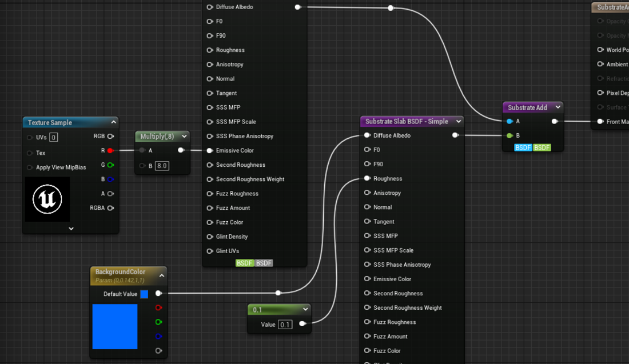Click the blue B output pin on Texture Sample
Screen dimensions: 629x364
110,179
